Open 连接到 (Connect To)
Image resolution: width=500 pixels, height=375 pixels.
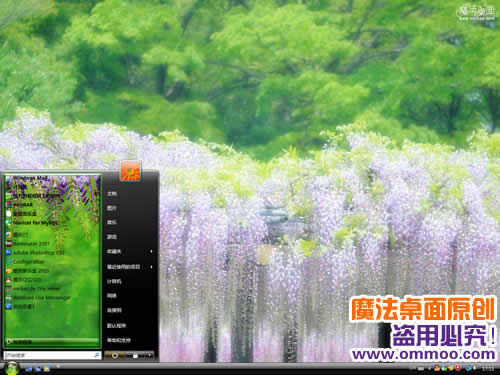click(x=114, y=310)
